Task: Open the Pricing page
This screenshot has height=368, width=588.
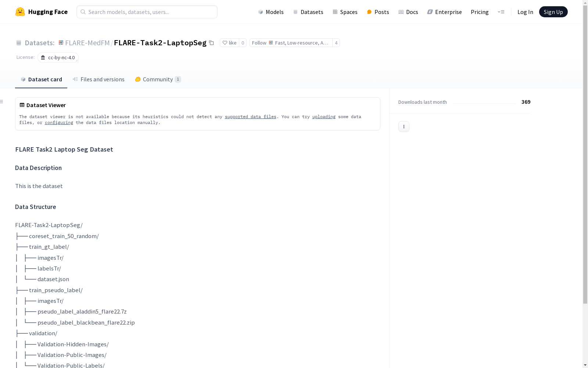Action: tap(480, 12)
